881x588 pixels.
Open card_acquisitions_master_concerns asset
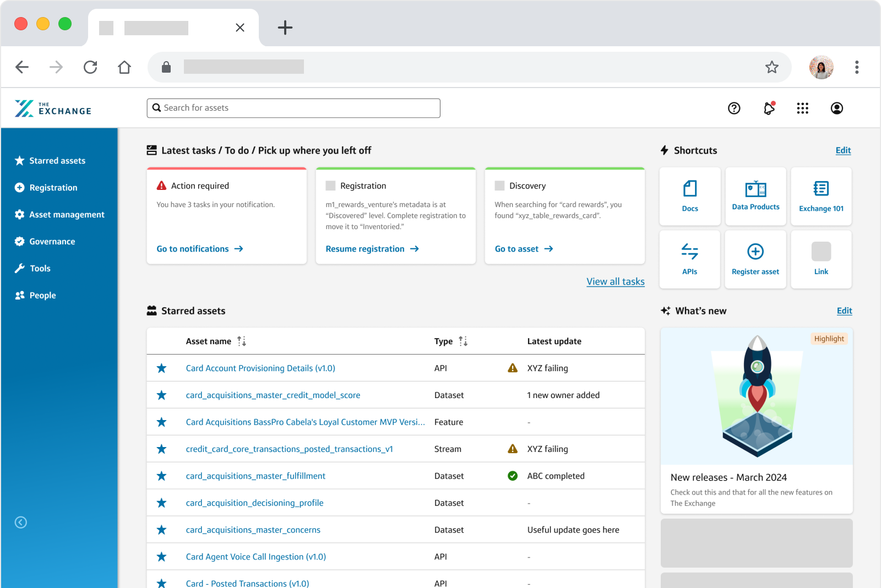pyautogui.click(x=253, y=530)
